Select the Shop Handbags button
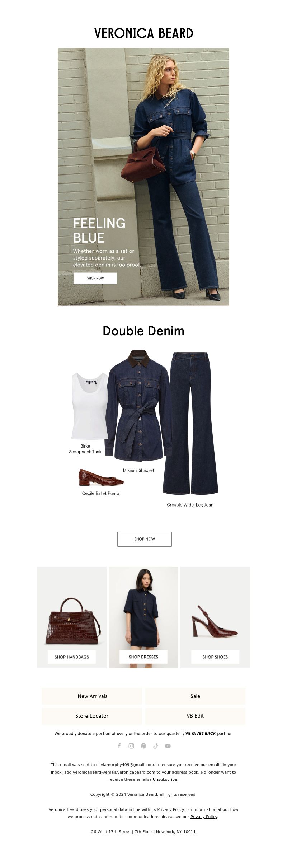The width and height of the screenshot is (287, 868). pos(72,657)
